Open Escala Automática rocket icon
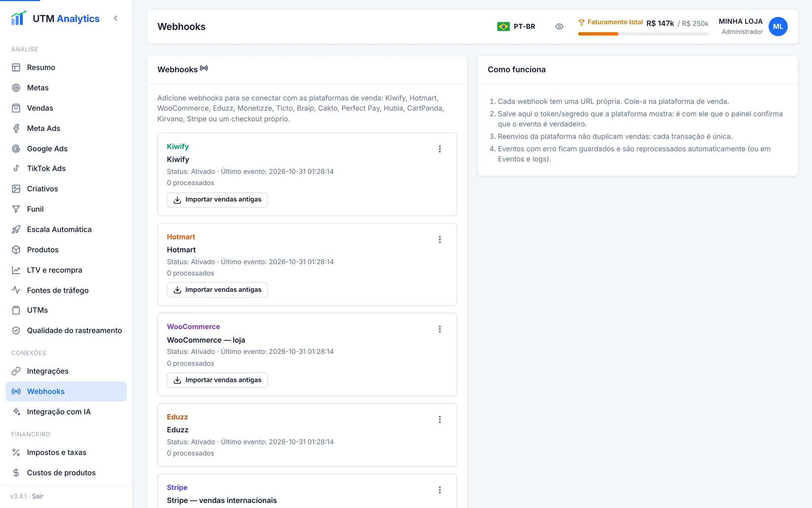812x508 pixels. click(x=16, y=229)
